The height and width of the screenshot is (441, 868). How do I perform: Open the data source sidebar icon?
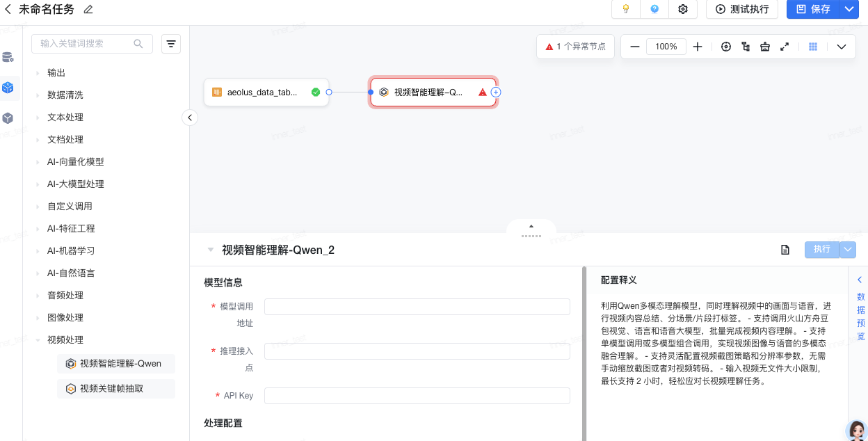(x=8, y=57)
